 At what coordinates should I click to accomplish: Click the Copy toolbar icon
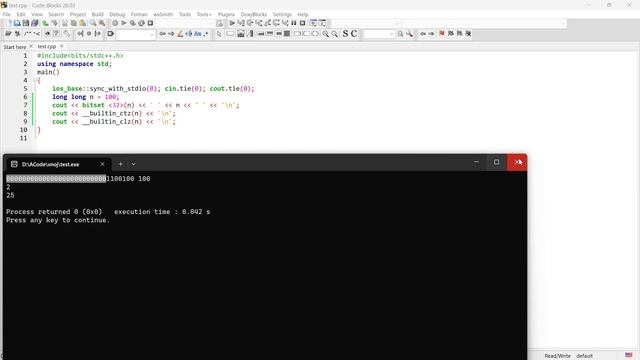(73, 23)
